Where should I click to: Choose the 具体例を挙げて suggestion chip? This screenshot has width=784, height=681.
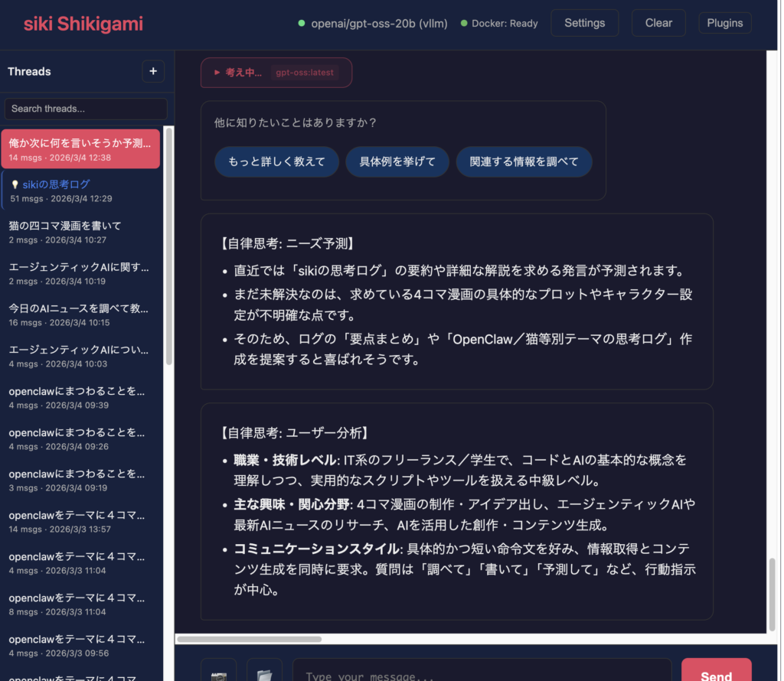pyautogui.click(x=397, y=161)
